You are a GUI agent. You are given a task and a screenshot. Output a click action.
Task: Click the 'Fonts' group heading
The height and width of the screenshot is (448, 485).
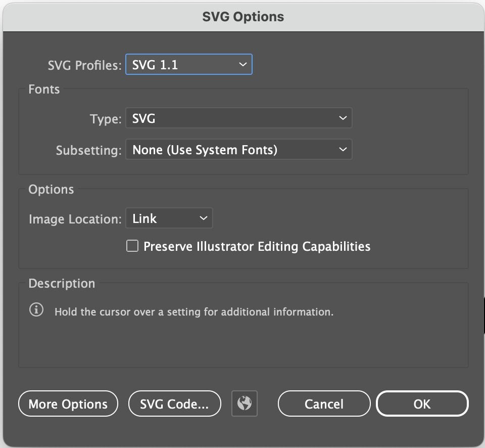[44, 89]
